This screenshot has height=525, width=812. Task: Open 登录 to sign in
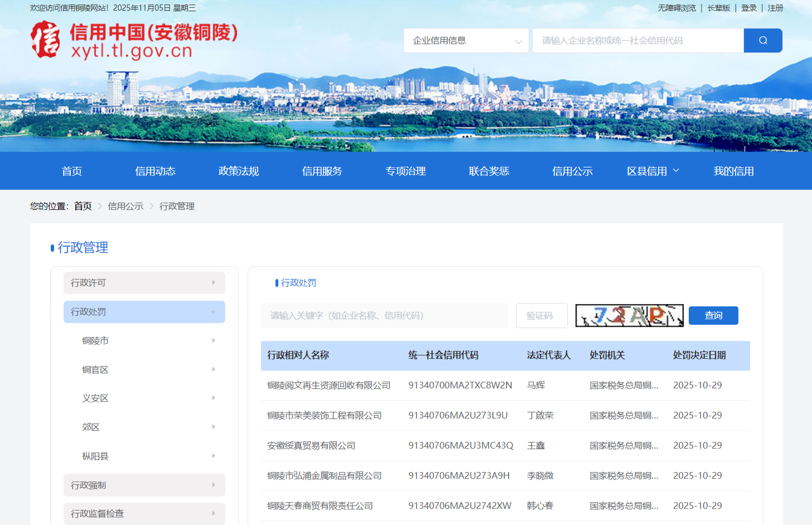coord(749,8)
